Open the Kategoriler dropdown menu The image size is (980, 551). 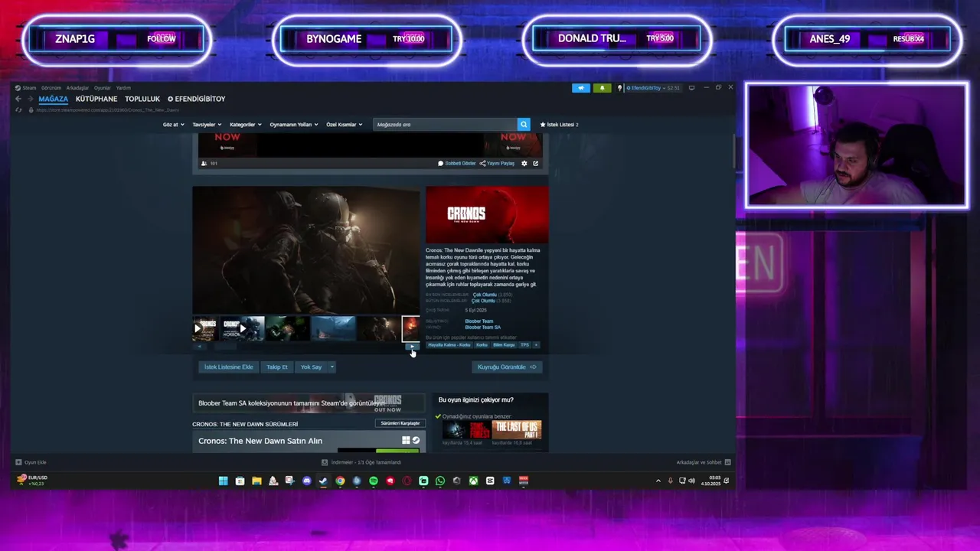(x=246, y=124)
